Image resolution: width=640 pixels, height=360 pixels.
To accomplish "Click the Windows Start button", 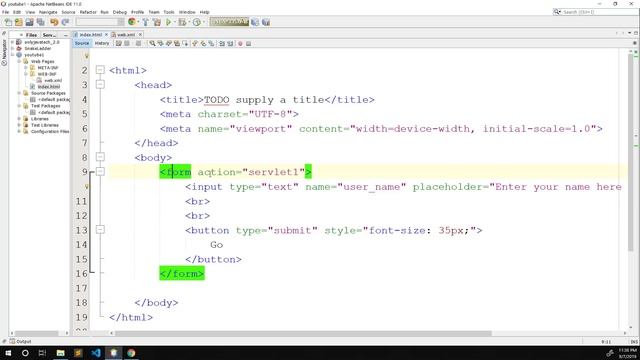I will [8, 353].
